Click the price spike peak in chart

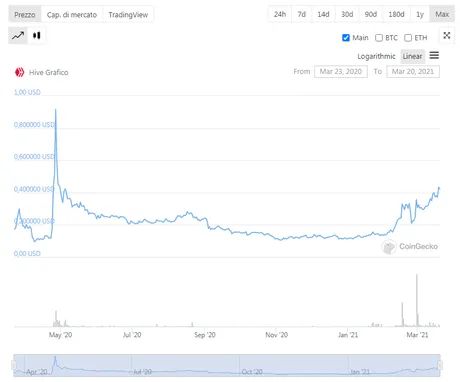pos(56,110)
